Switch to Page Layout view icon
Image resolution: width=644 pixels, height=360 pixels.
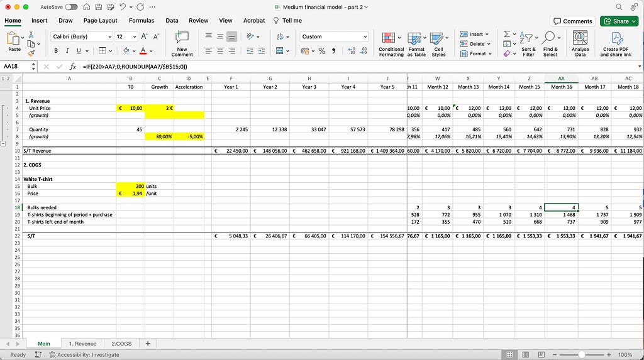526,355
